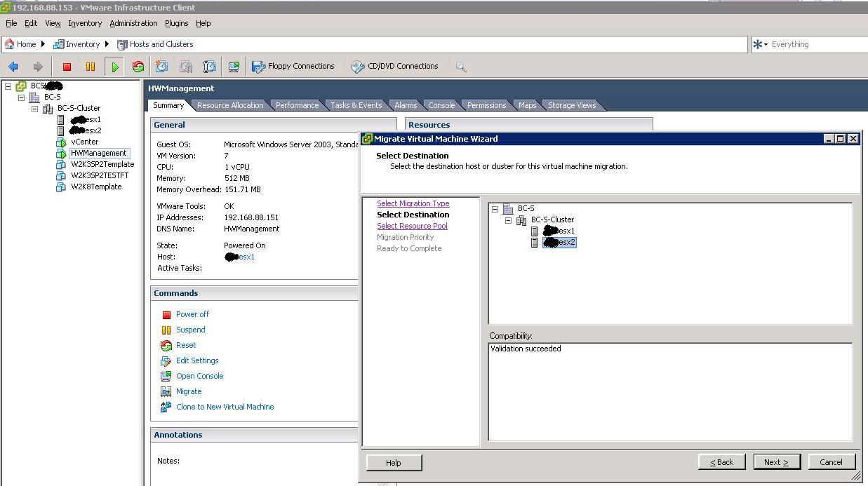This screenshot has width=868, height=486.
Task: Open the Inventory menu in the menu bar
Action: tap(85, 23)
